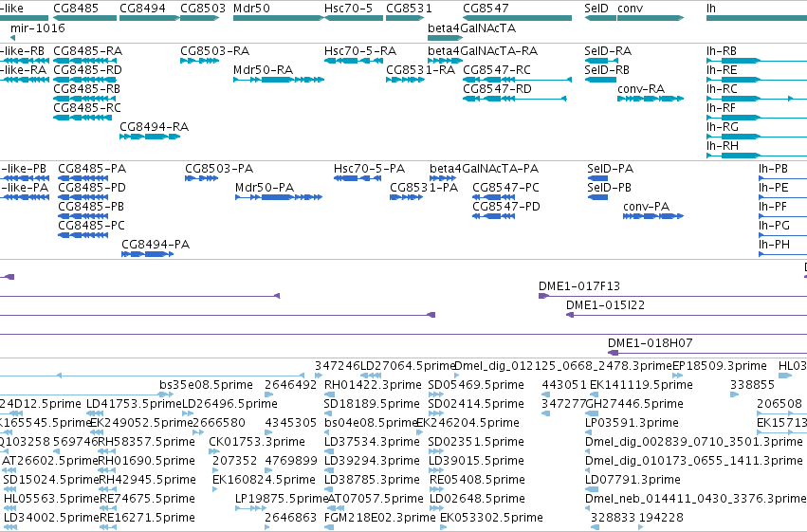
Task: Click protein beta4GalNAcTA-PA
Action: pyautogui.click(x=443, y=178)
